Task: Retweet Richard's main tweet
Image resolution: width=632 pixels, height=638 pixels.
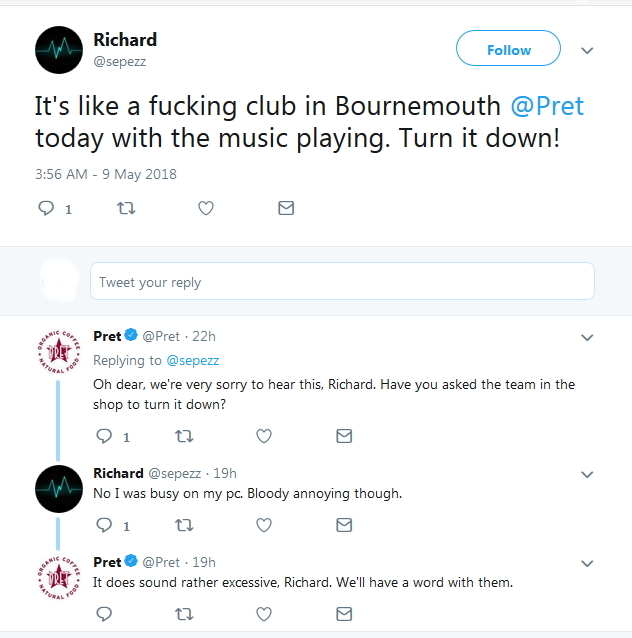Action: coord(126,208)
